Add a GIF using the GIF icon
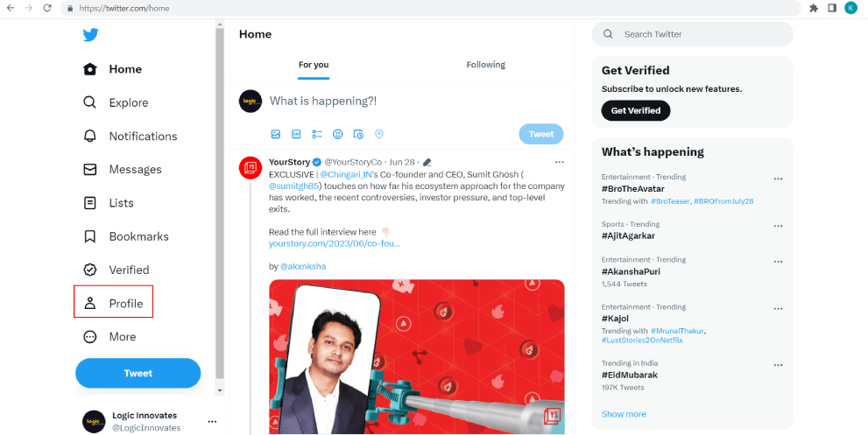This screenshot has width=868, height=435. click(296, 134)
